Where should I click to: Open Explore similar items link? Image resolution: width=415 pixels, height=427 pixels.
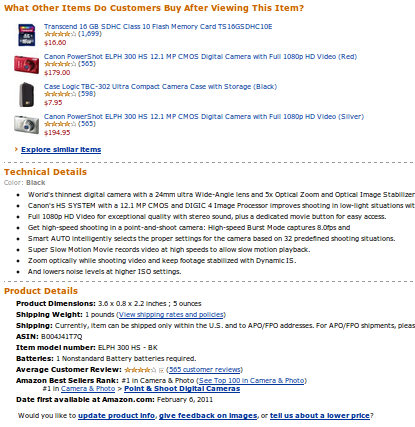click(61, 150)
